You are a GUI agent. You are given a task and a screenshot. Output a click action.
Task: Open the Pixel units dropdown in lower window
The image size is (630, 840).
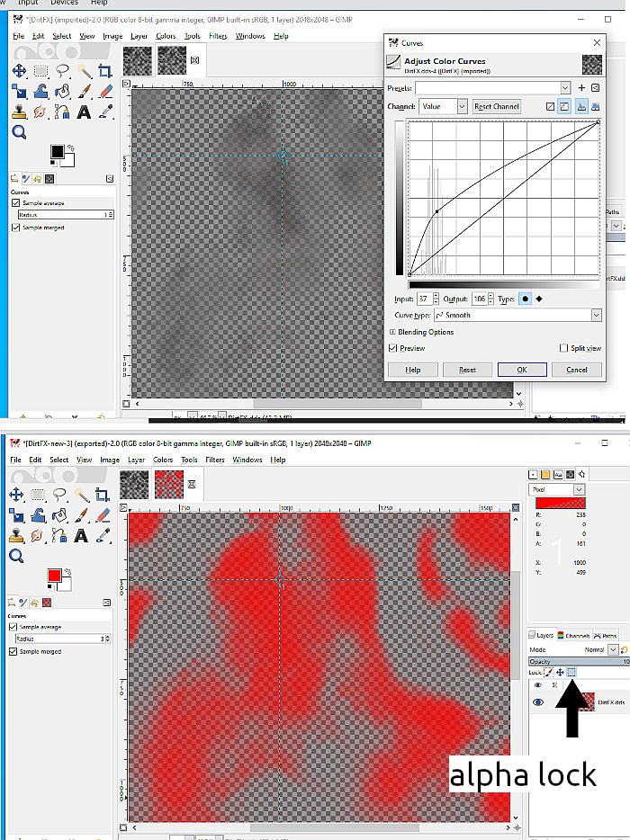coord(579,489)
